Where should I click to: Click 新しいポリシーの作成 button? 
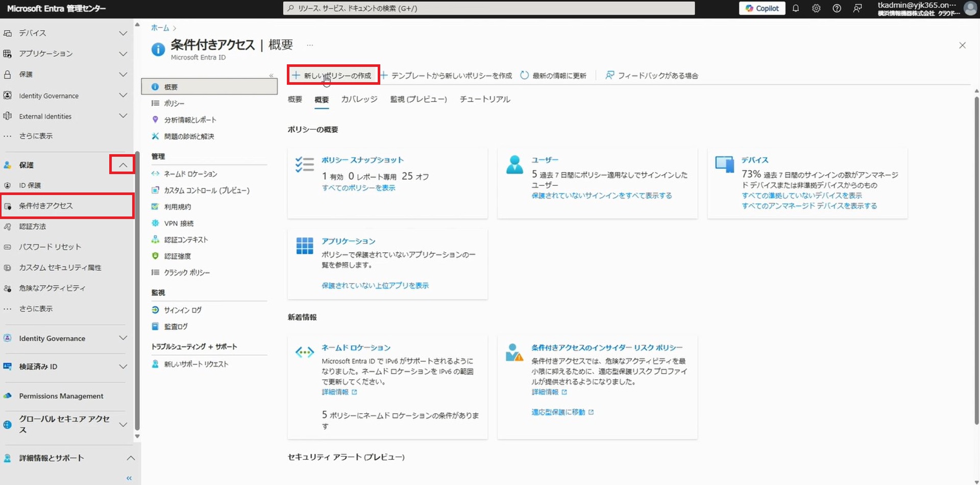333,75
